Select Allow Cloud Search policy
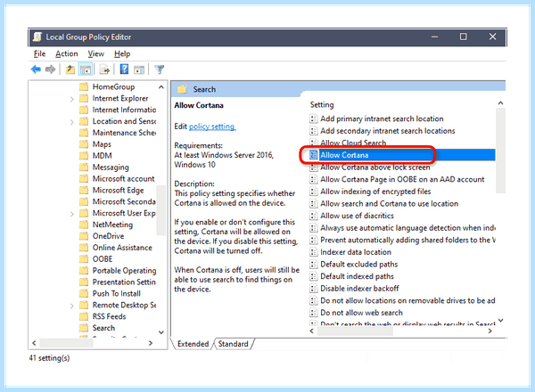The image size is (535, 392). pos(353,143)
